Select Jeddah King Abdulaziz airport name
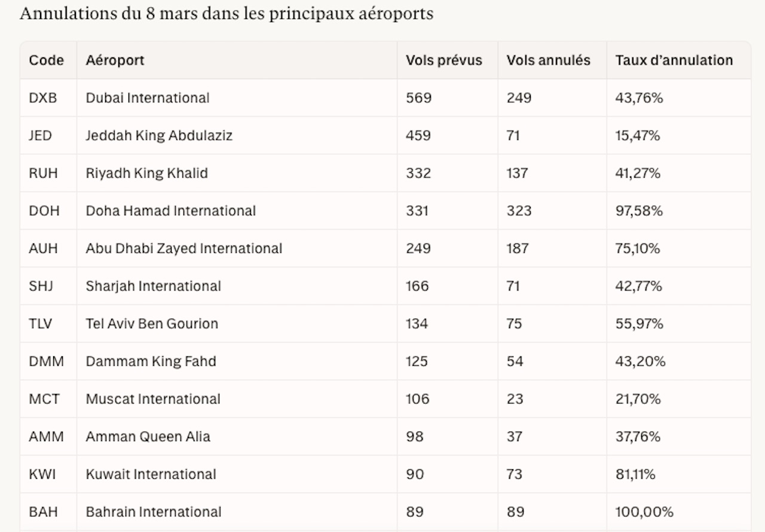 coord(159,136)
